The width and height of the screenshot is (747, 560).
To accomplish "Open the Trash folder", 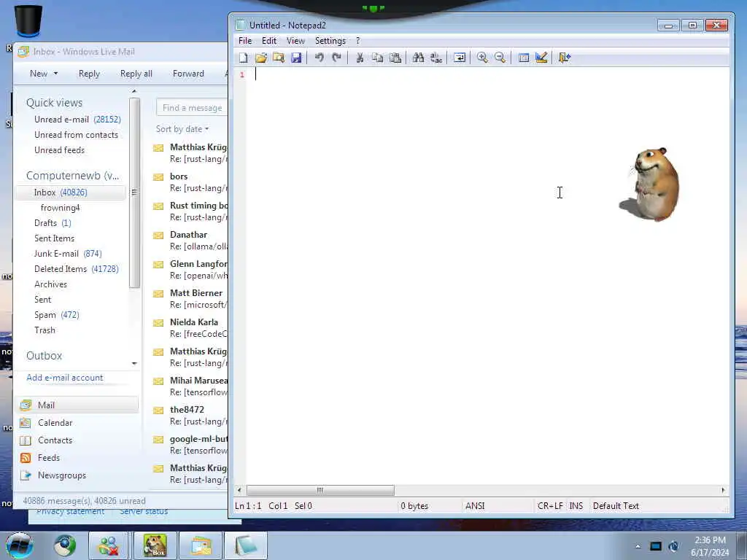I will click(44, 330).
